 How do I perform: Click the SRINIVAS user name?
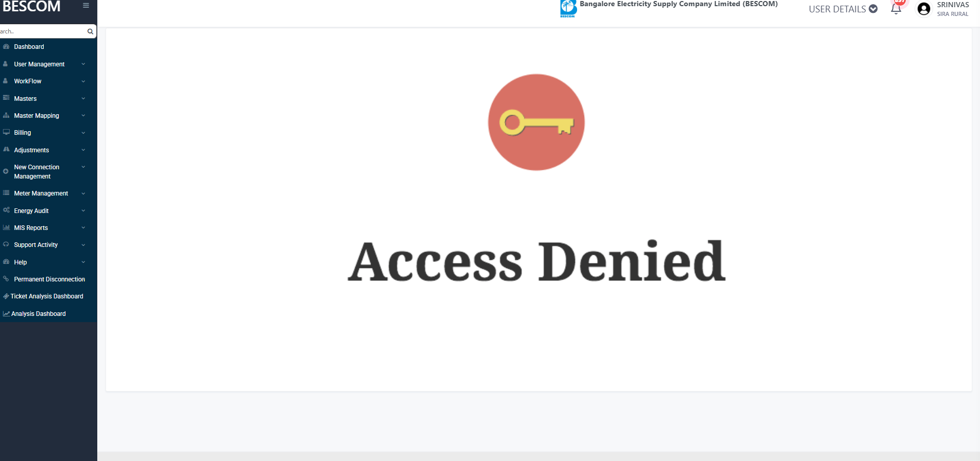pos(953,5)
